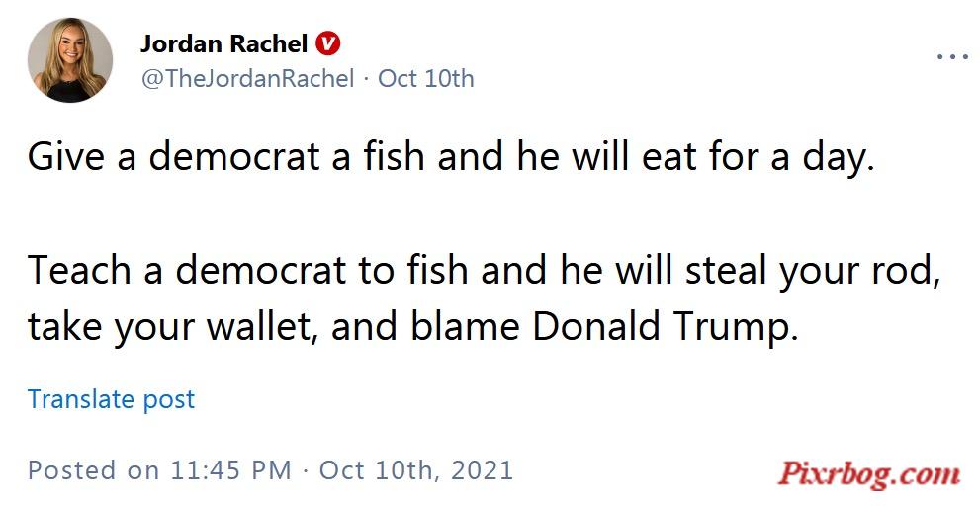980x506 pixels.
Task: Click the dot separator between handle and date
Action: click(x=366, y=79)
